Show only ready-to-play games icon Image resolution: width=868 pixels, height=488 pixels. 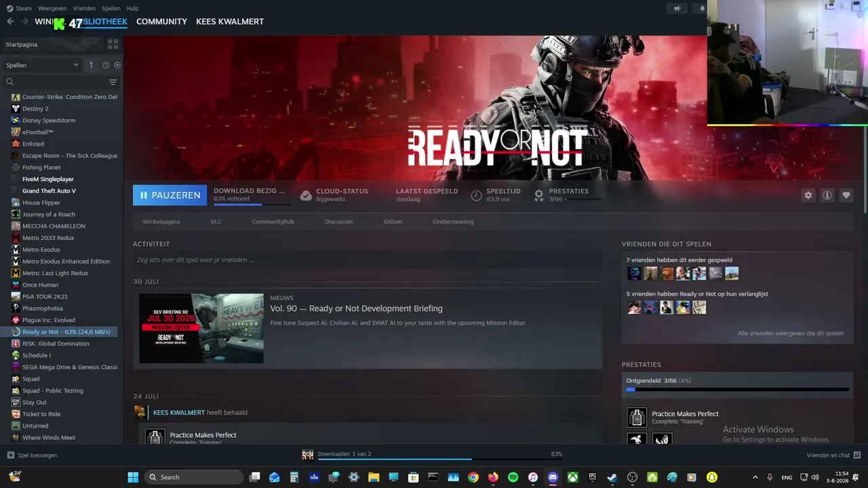tap(117, 65)
